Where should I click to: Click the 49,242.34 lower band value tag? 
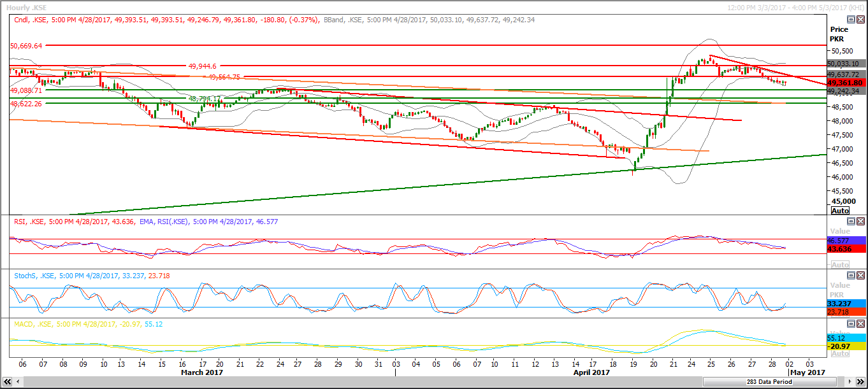point(846,91)
